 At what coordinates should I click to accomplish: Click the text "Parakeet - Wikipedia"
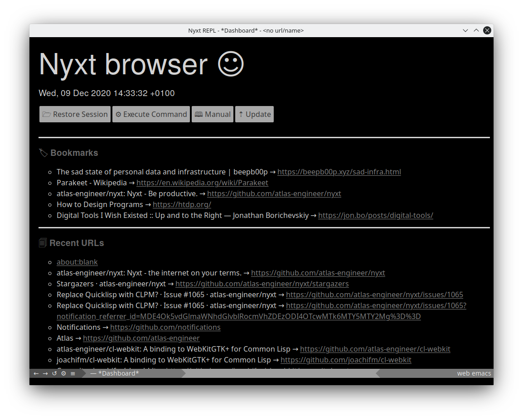pyautogui.click(x=92, y=183)
